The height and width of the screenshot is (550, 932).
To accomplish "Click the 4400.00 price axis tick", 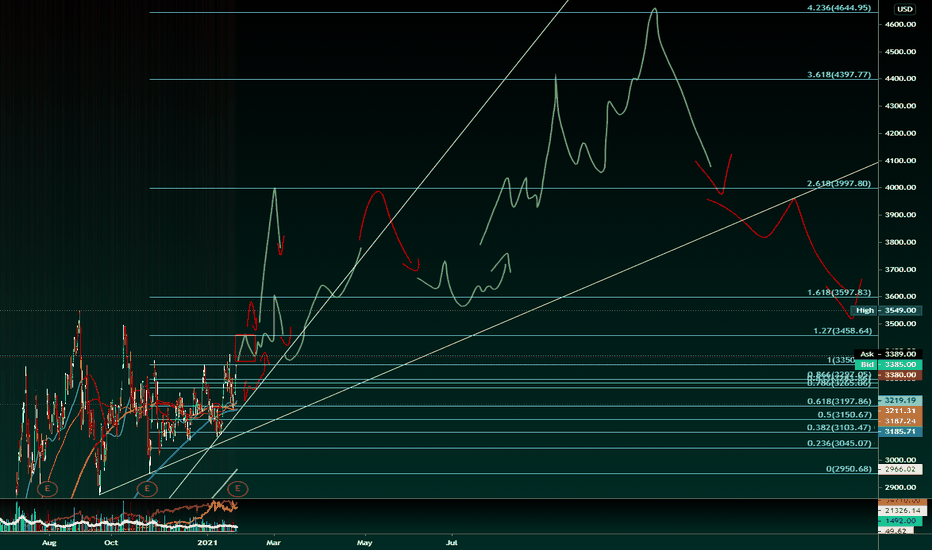I will 900,78.
